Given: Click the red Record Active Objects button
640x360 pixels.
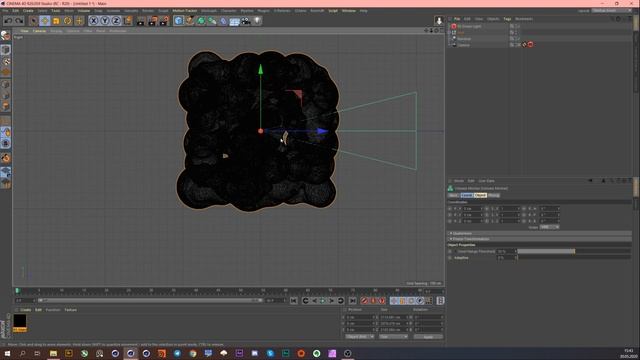Looking at the screenshot, I should click(x=364, y=301).
